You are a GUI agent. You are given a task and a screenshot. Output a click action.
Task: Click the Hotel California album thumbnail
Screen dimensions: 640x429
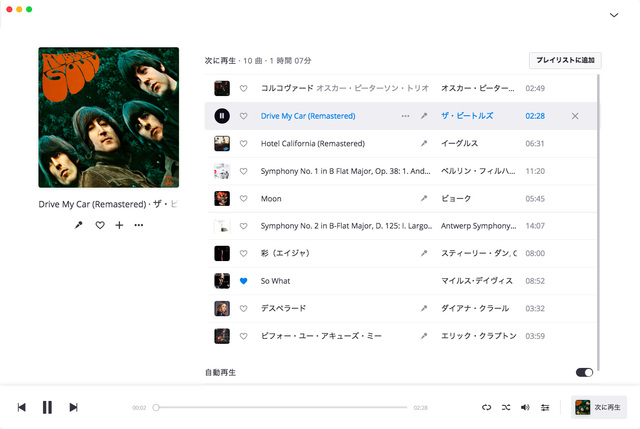(x=222, y=144)
